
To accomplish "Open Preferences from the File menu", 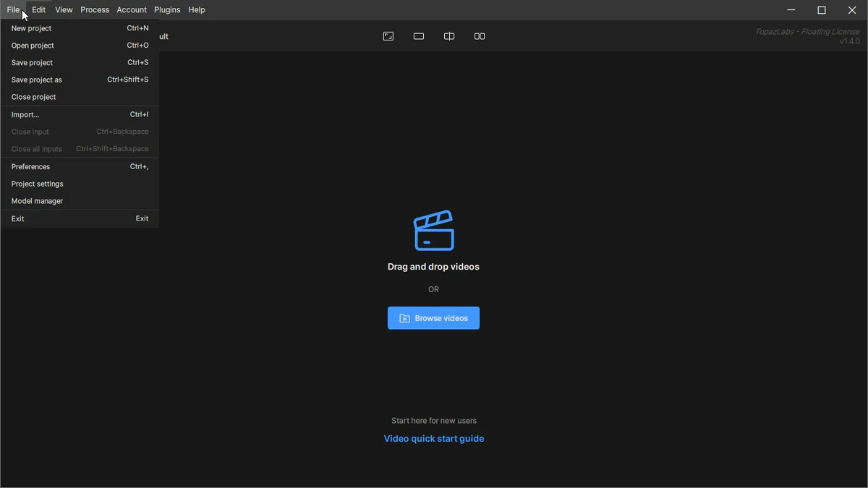I will 80,167.
